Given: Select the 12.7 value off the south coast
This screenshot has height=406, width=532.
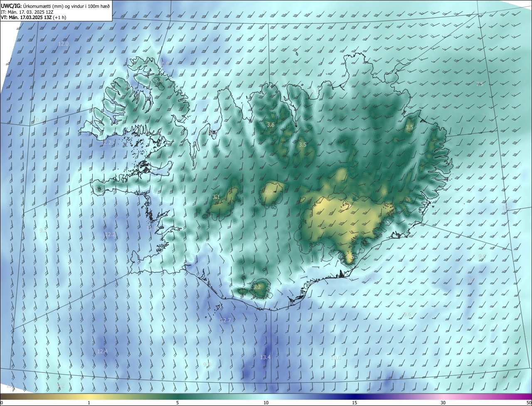Looking at the screenshot, I should point(225,320).
